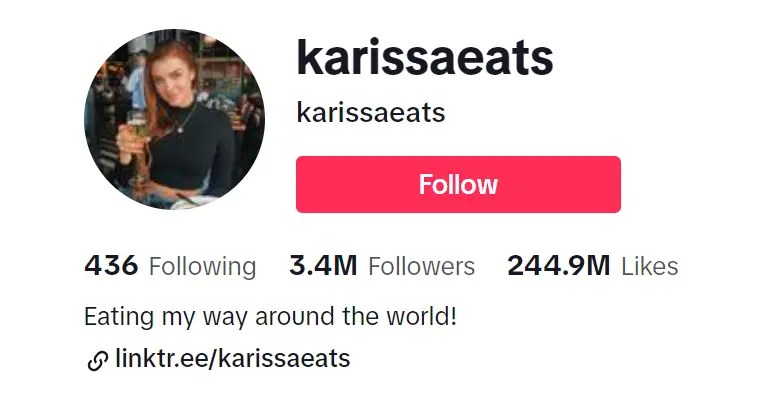Screen dimensions: 772x407
Task: Open the linktr.ee/karissaeats link
Action: (232, 358)
